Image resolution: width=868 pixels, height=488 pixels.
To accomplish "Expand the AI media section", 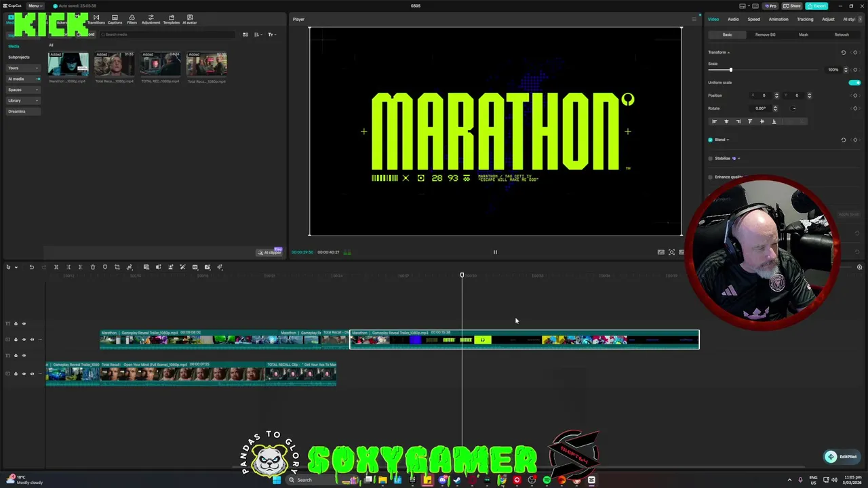I will click(x=23, y=79).
